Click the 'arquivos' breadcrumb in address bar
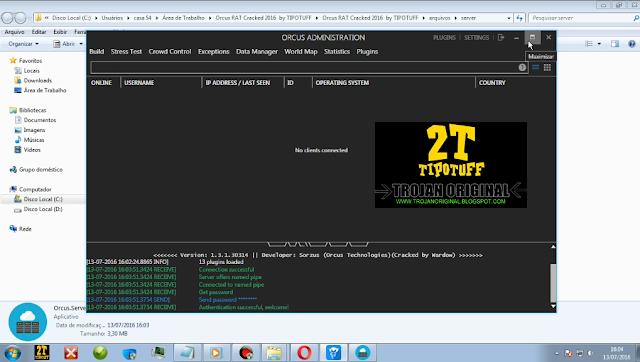The width and height of the screenshot is (640, 362). (x=439, y=18)
